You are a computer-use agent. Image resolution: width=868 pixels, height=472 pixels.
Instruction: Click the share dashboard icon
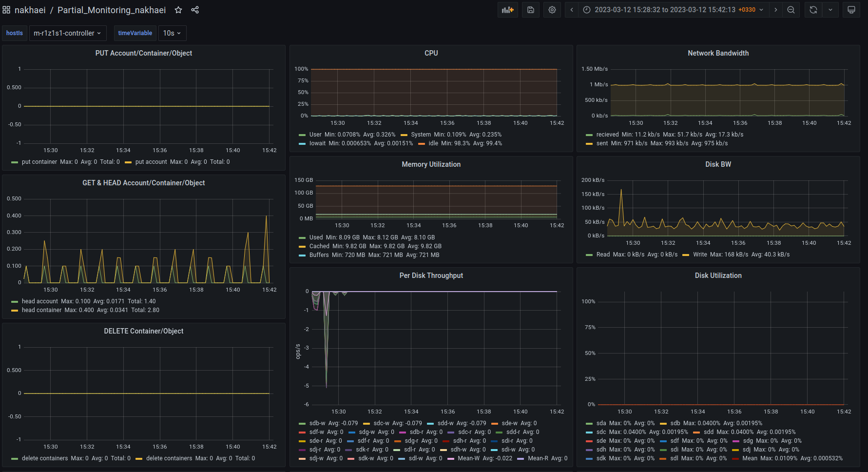tap(195, 10)
